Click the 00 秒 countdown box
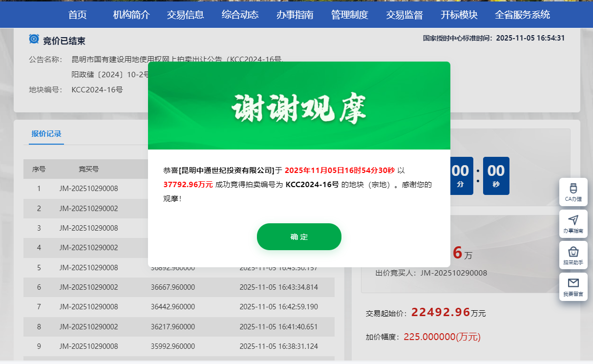 (496, 176)
